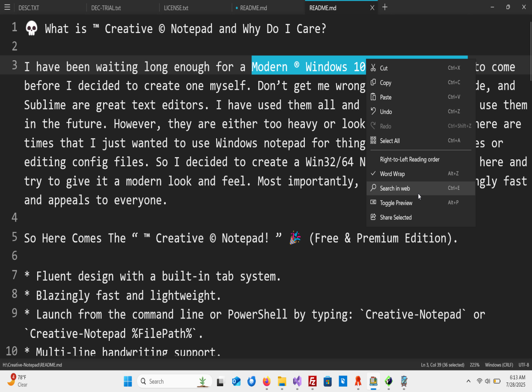Close the active README.md tab

[x=372, y=7]
